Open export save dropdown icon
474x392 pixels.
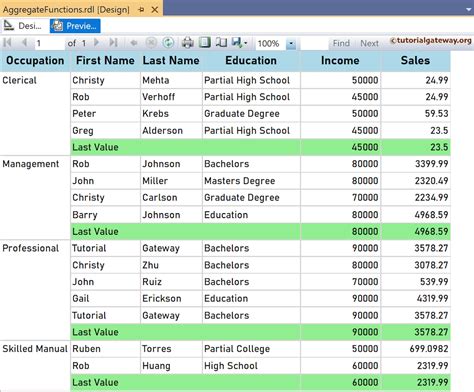point(239,43)
